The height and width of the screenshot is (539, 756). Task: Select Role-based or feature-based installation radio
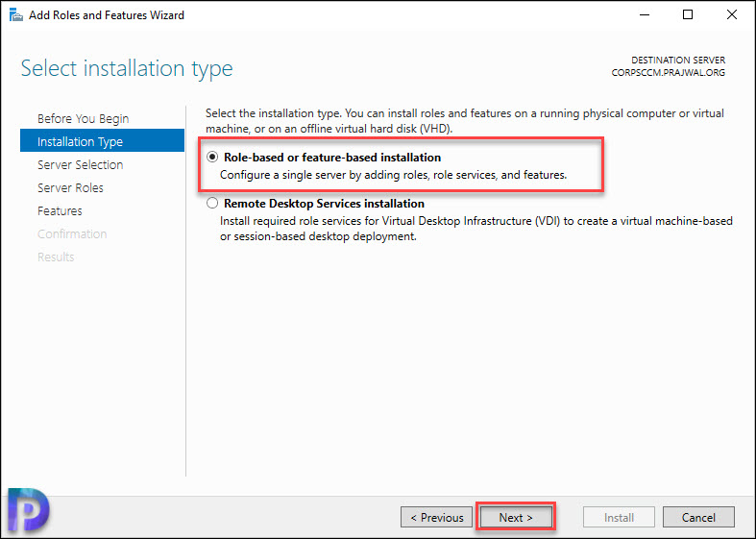coord(212,158)
